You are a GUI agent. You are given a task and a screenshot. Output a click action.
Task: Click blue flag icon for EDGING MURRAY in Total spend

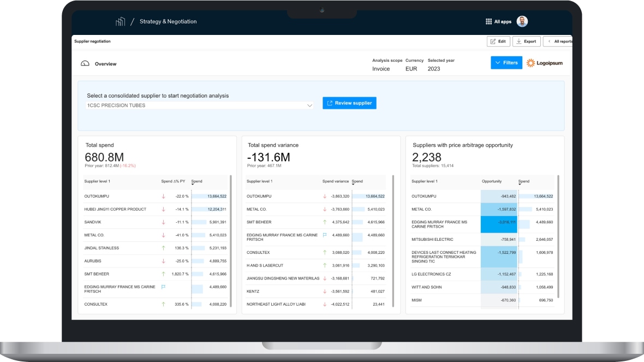[163, 287]
